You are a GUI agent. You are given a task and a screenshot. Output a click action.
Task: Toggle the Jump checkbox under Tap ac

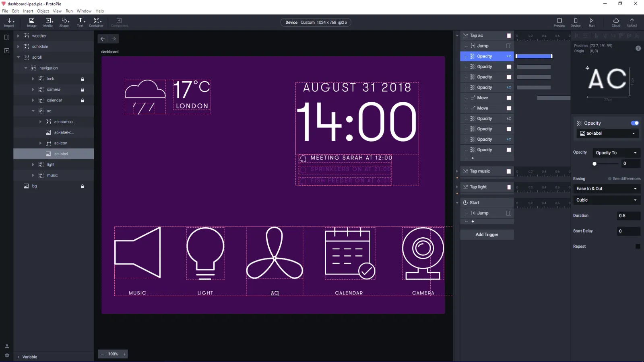tap(509, 46)
